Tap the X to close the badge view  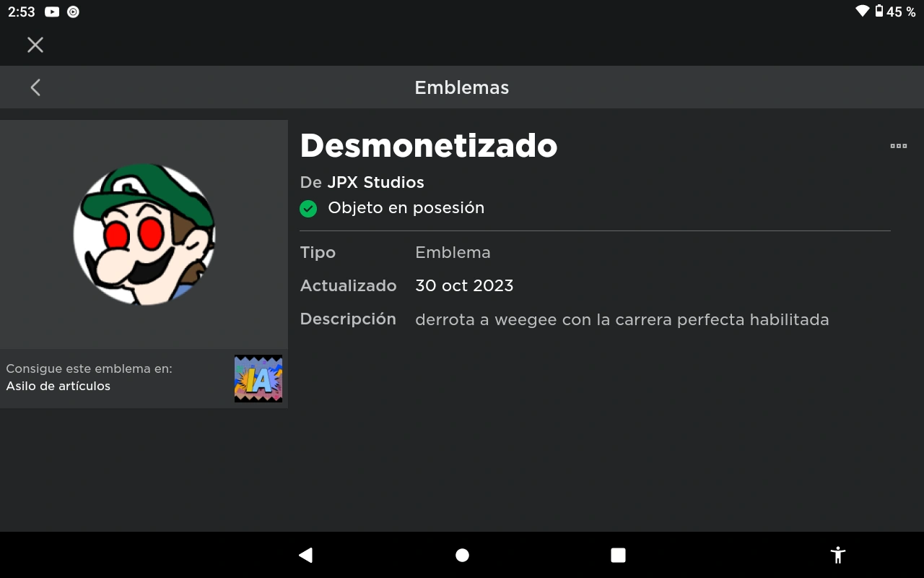(x=35, y=45)
